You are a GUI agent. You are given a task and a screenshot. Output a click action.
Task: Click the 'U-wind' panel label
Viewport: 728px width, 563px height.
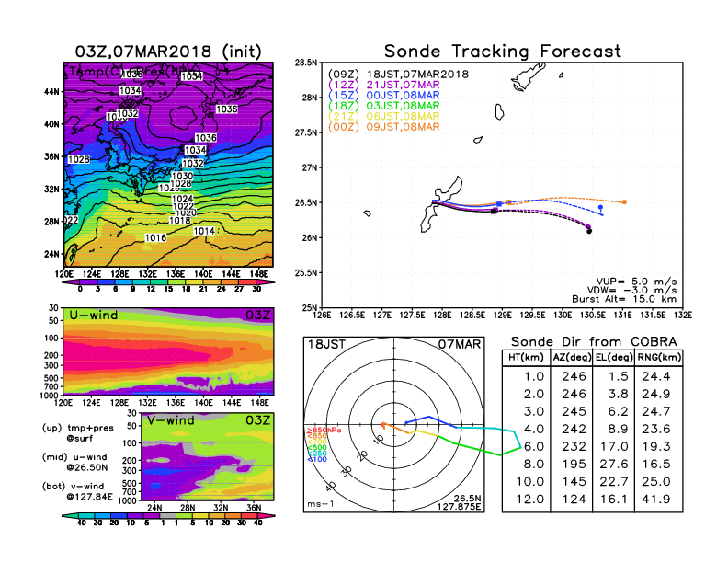(94, 316)
